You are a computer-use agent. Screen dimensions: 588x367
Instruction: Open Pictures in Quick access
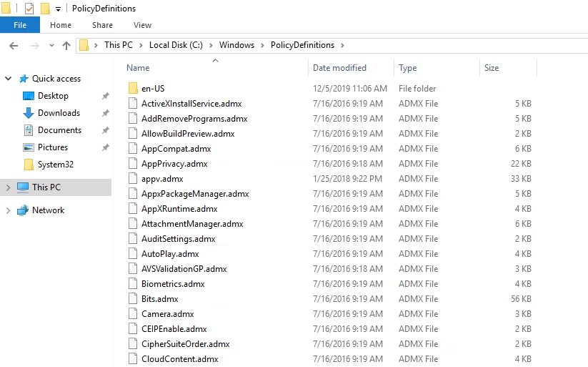[x=53, y=147]
